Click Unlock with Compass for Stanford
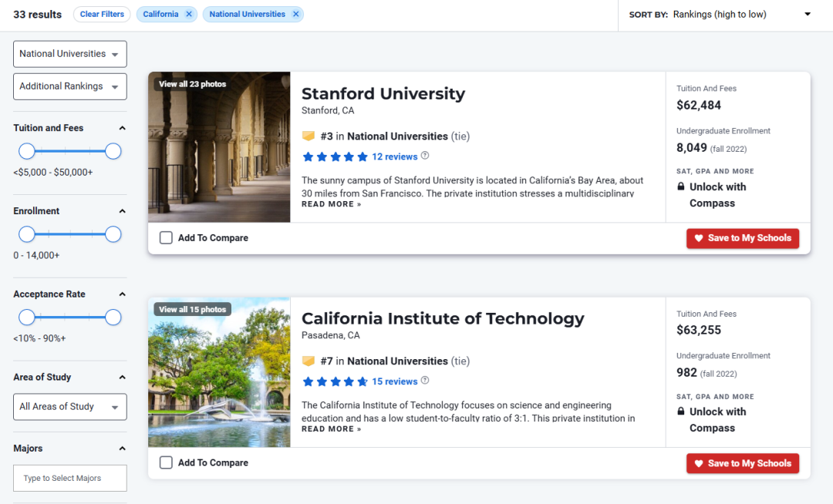 (x=717, y=195)
